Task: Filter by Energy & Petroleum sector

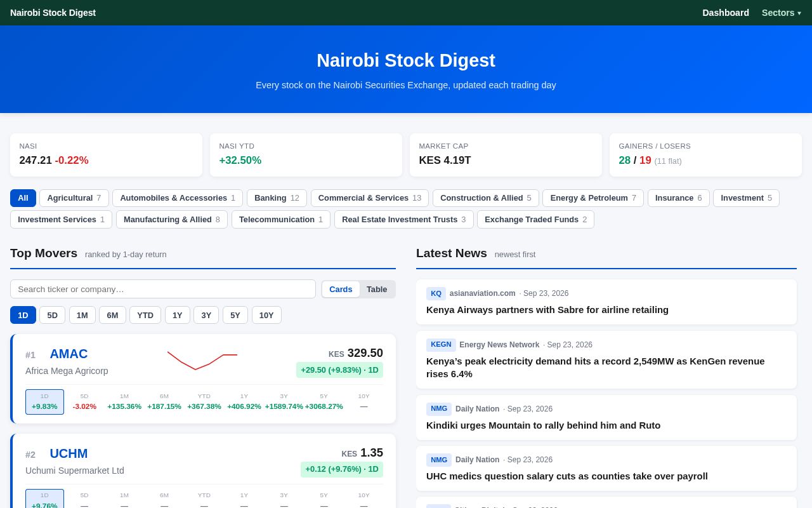Action: point(593,198)
